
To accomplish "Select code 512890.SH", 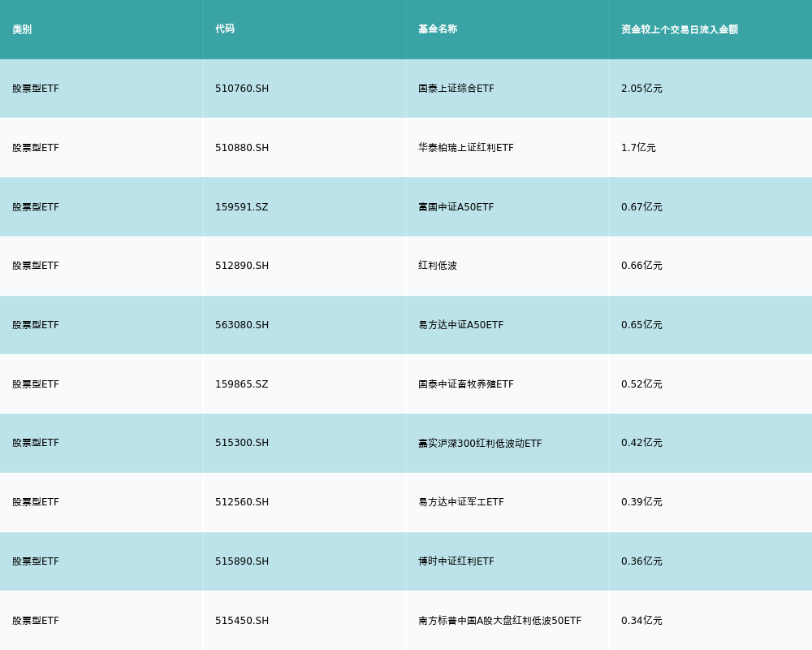I will click(242, 266).
